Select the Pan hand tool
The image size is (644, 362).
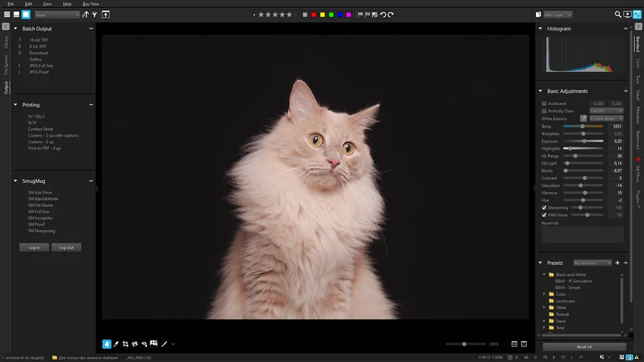coord(107,344)
